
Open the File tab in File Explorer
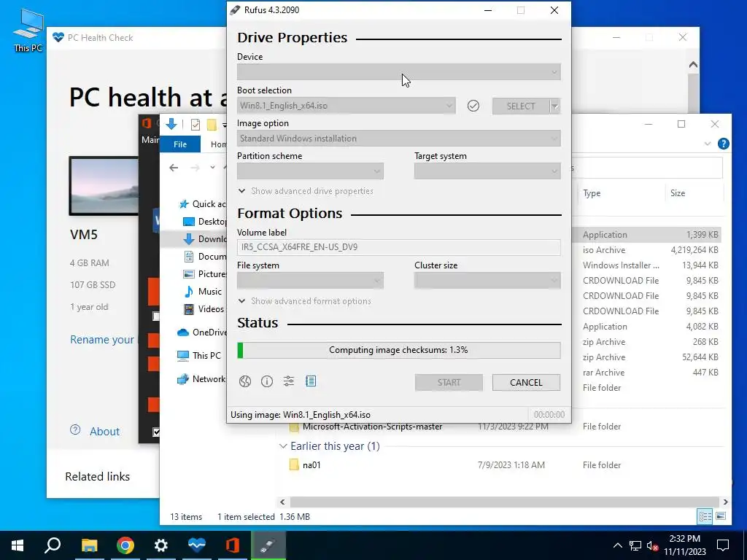coord(180,144)
